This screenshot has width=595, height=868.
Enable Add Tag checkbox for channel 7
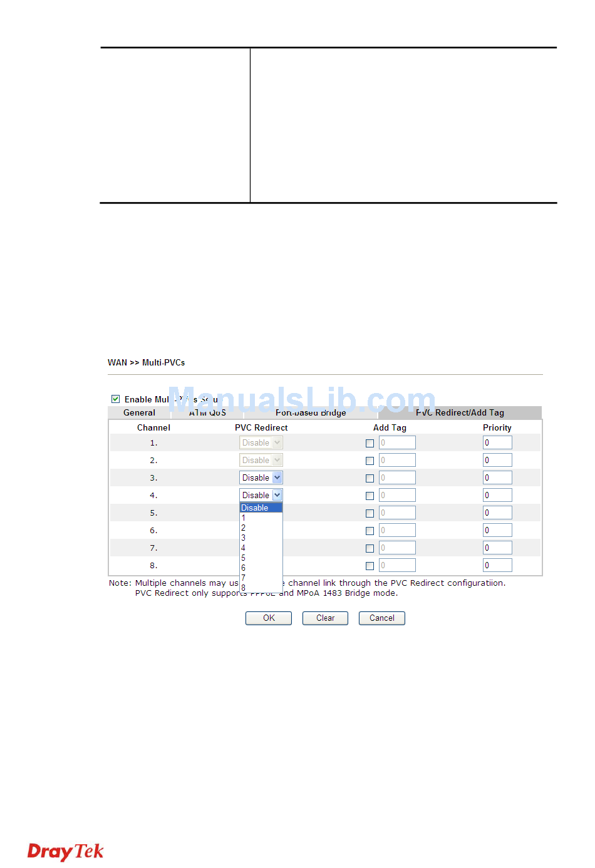click(x=370, y=548)
